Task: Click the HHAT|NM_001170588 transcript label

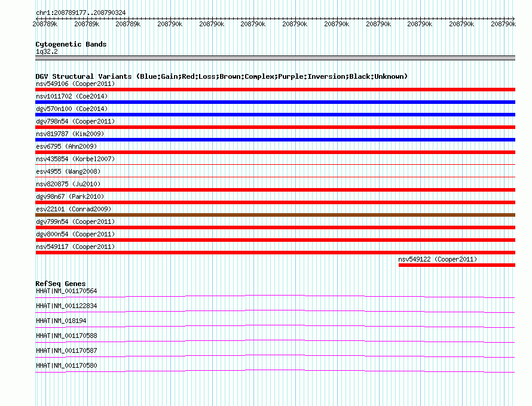Action: tap(66, 336)
